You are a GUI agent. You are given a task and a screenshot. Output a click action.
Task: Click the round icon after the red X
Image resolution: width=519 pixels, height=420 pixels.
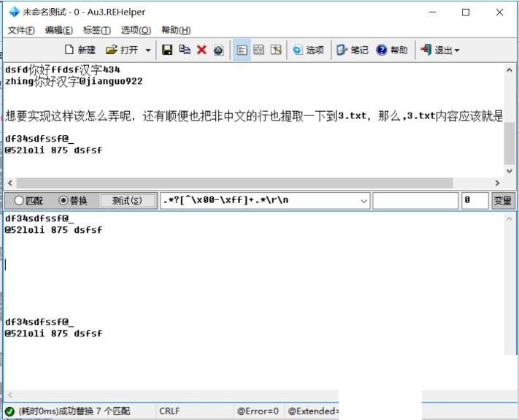pos(218,50)
